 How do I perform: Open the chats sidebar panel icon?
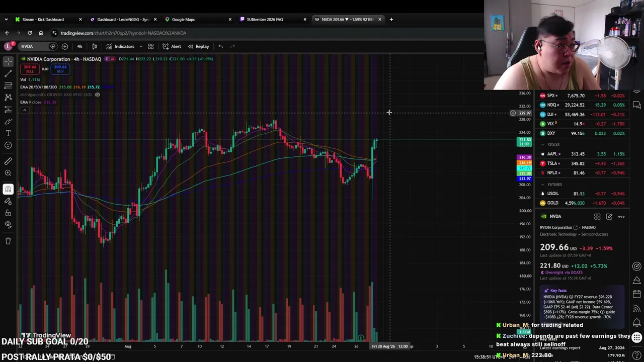click(636, 105)
